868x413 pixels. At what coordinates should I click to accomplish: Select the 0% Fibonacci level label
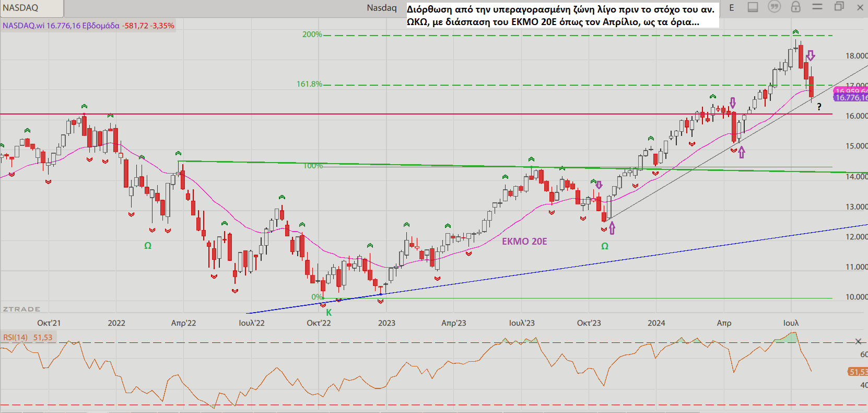point(317,297)
